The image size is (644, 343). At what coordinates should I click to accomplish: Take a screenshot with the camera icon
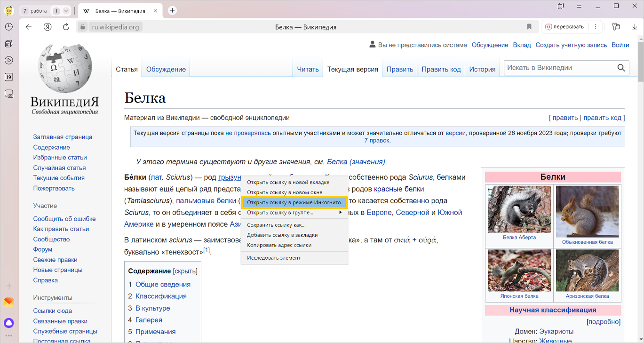click(9, 94)
